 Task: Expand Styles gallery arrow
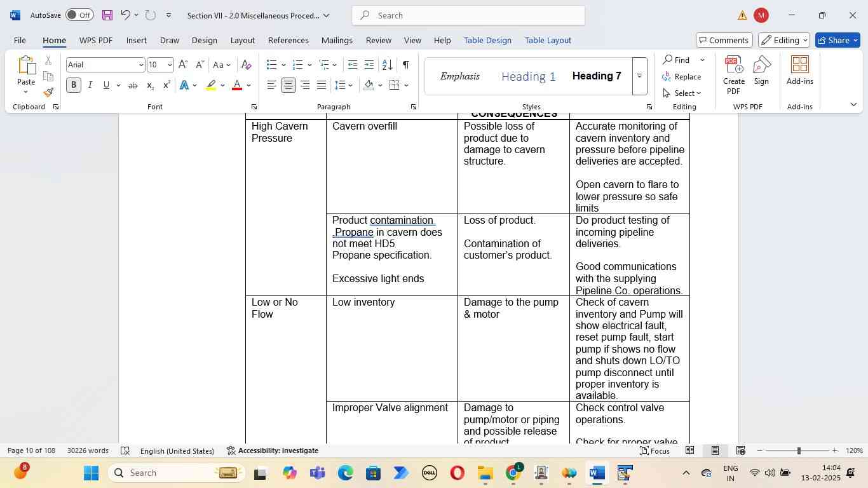[x=640, y=76]
